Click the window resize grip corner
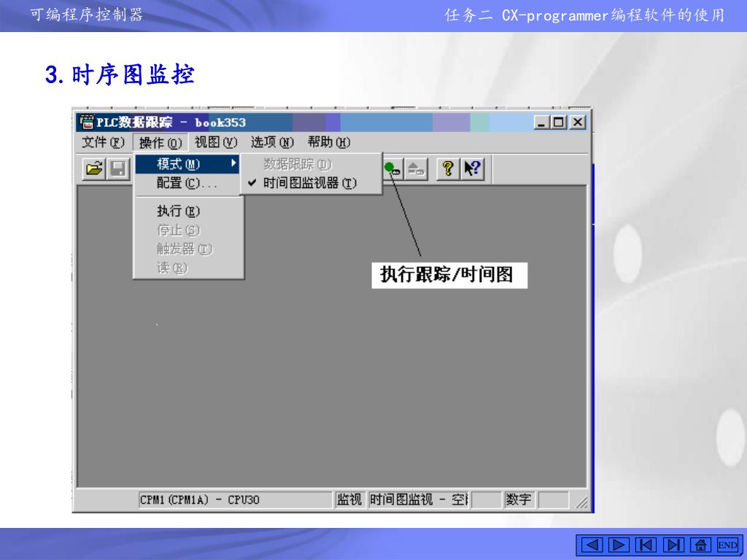This screenshot has height=560, width=747. coord(581,502)
